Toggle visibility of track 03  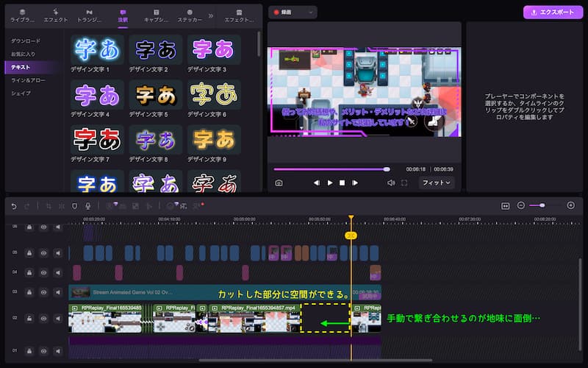tap(43, 292)
